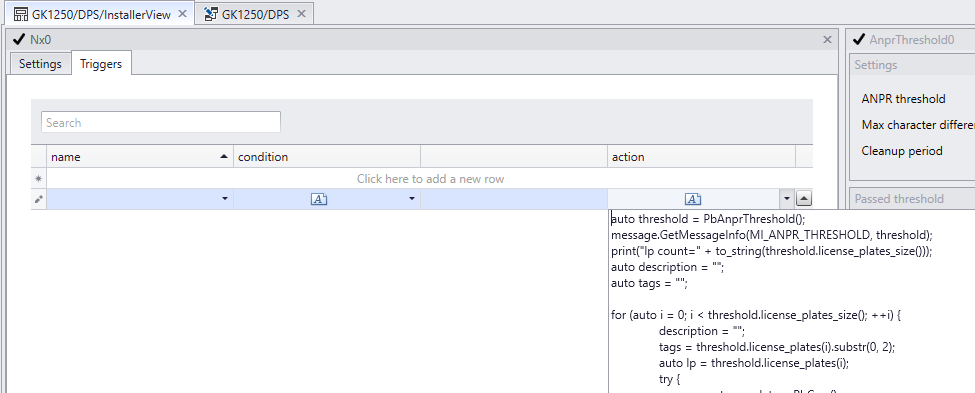Open the condition cell dropdown arrow
The width and height of the screenshot is (975, 393).
pyautogui.click(x=411, y=199)
